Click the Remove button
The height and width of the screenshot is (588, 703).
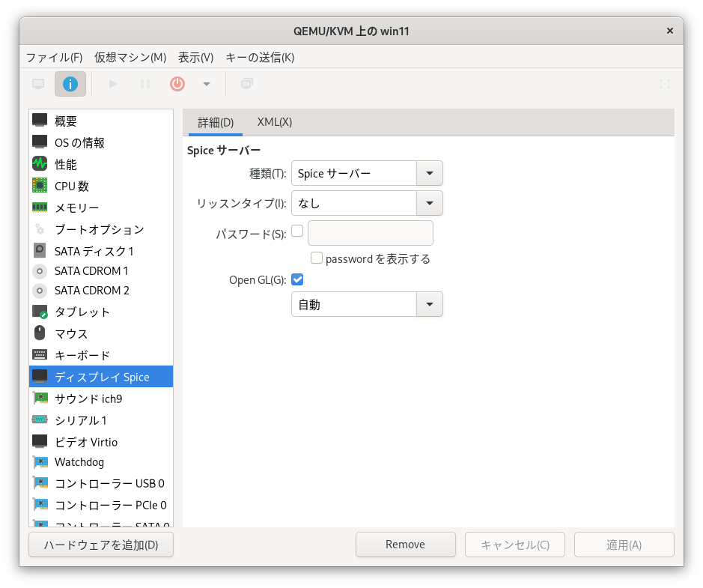pyautogui.click(x=406, y=545)
